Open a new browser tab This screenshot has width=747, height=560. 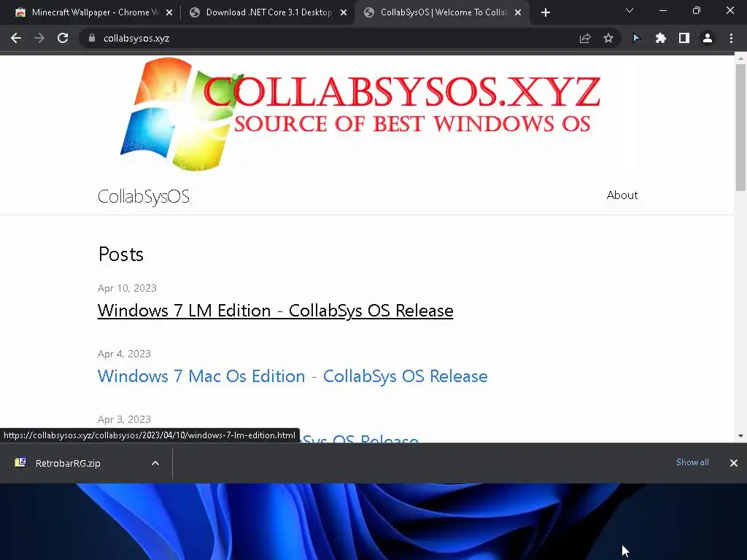[546, 12]
